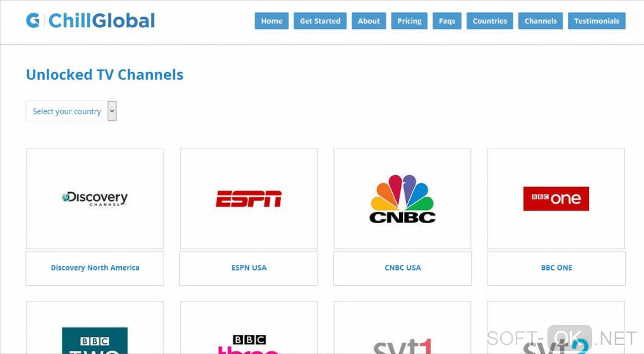Click the SVT1 logo tile
Screen dimensions: 644x354
403,327
